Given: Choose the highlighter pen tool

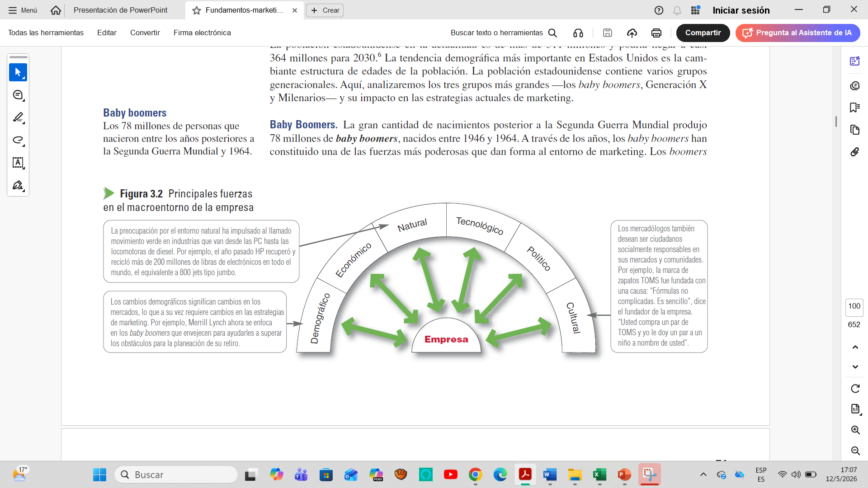Looking at the screenshot, I should pyautogui.click(x=18, y=117).
